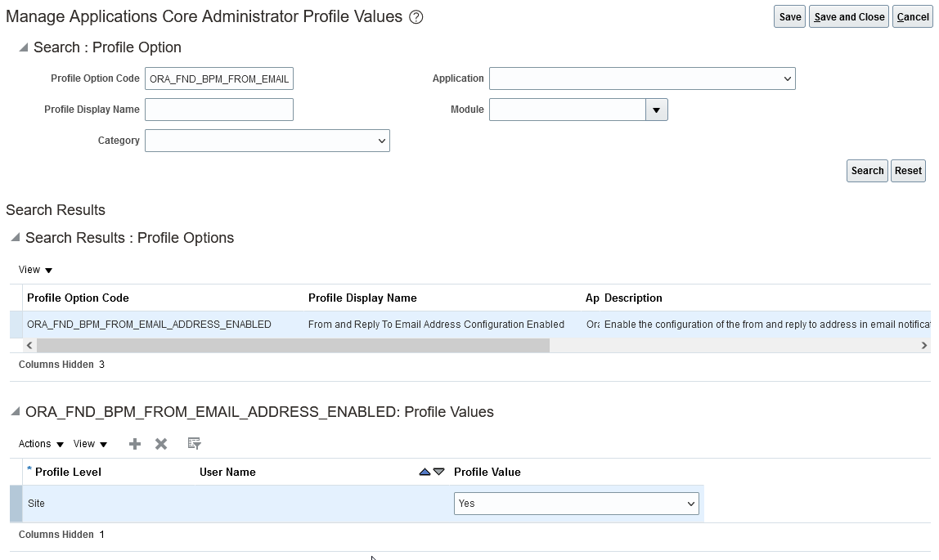The image size is (939, 560).
Task: Open the Actions menu
Action: pyautogui.click(x=41, y=444)
